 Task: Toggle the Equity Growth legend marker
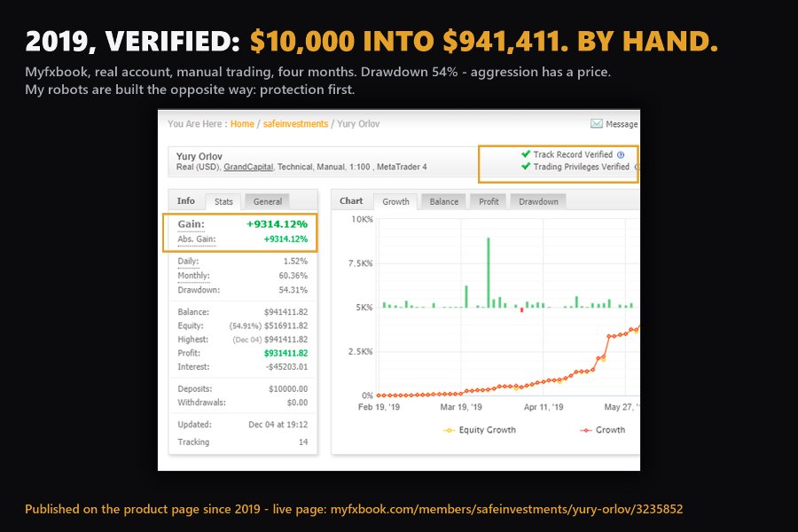point(449,430)
